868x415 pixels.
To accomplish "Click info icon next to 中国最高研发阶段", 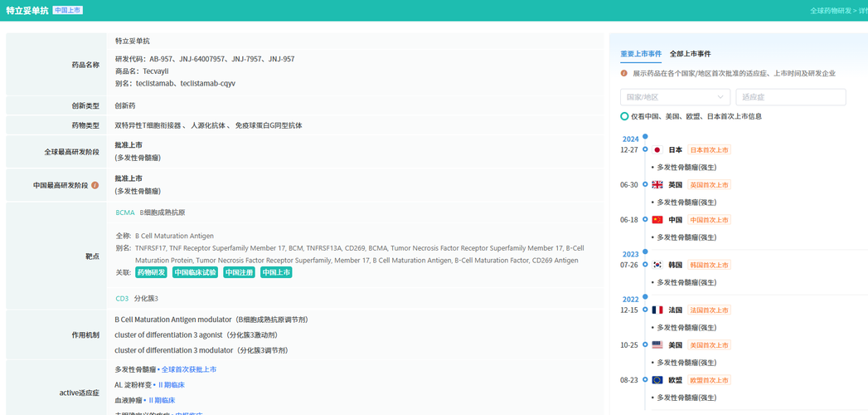I will click(x=95, y=185).
